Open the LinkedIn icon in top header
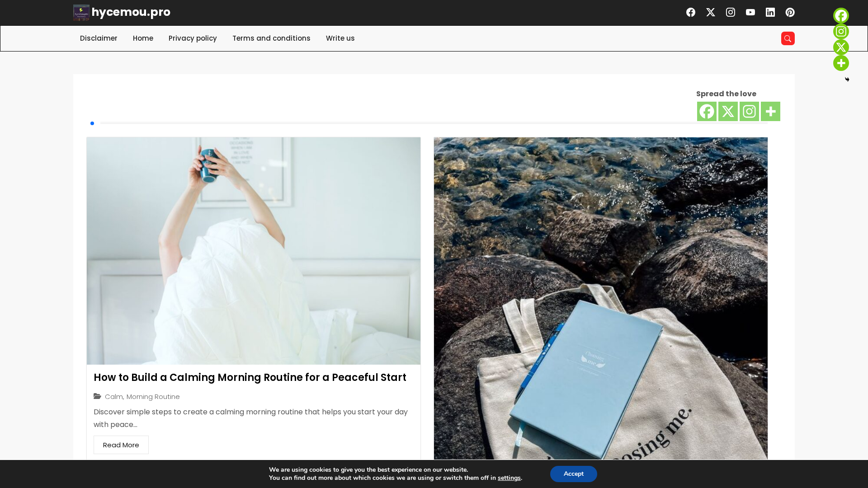 pos(770,12)
